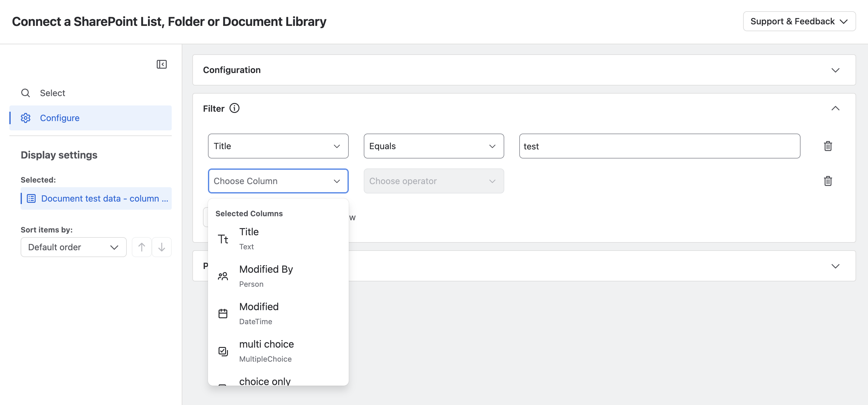Choose Modified By column option
Viewport: 868px width, 405px height.
point(278,276)
